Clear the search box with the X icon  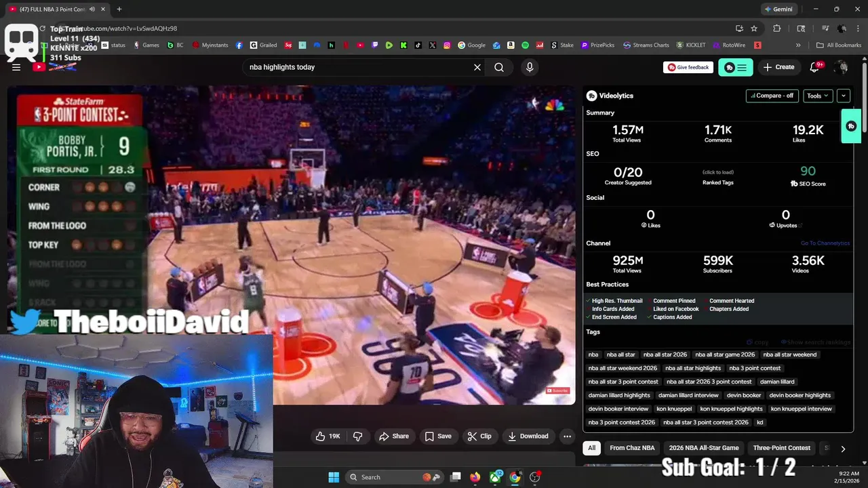[x=477, y=67]
